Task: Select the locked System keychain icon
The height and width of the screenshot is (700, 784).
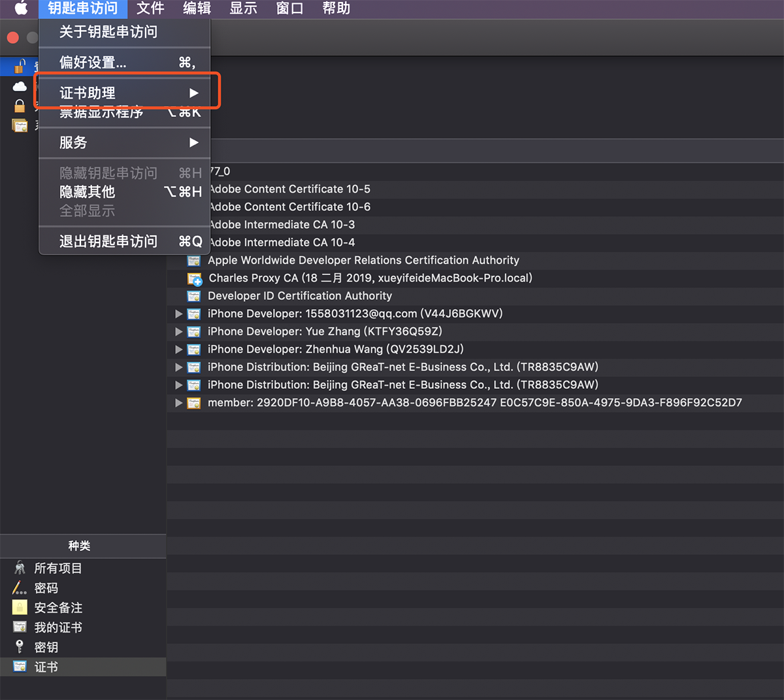Action: [20, 105]
